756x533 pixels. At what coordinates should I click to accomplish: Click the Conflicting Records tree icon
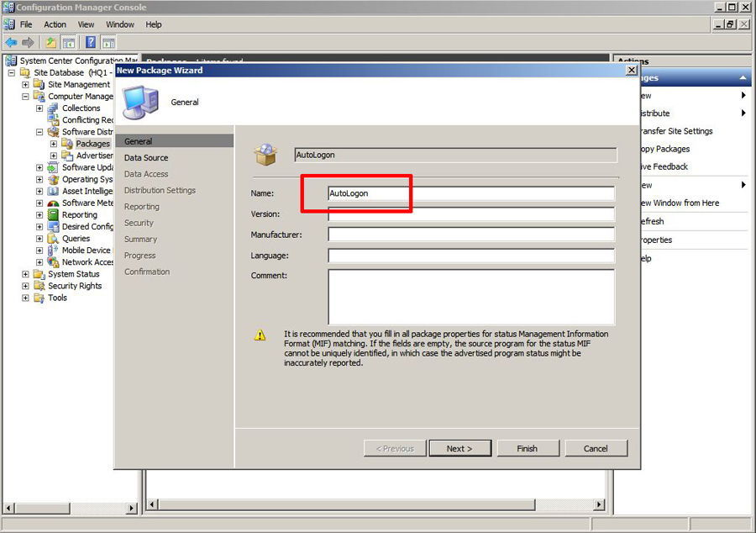pos(53,119)
